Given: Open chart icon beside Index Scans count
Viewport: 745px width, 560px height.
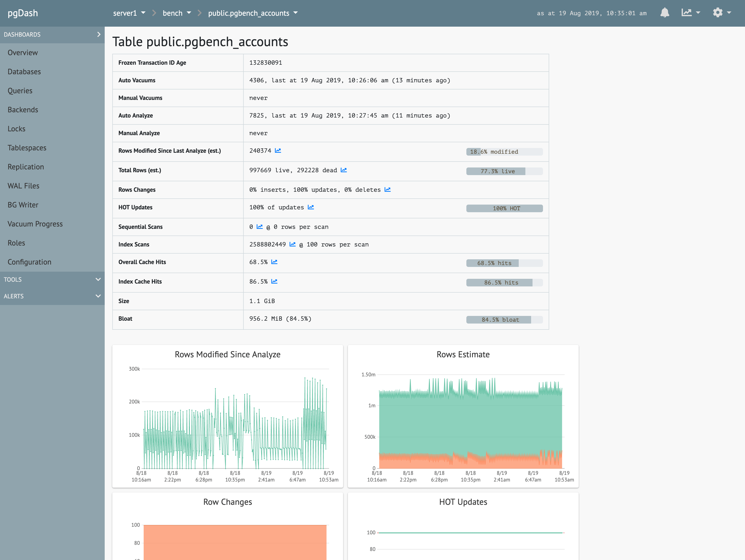Looking at the screenshot, I should 292,244.
